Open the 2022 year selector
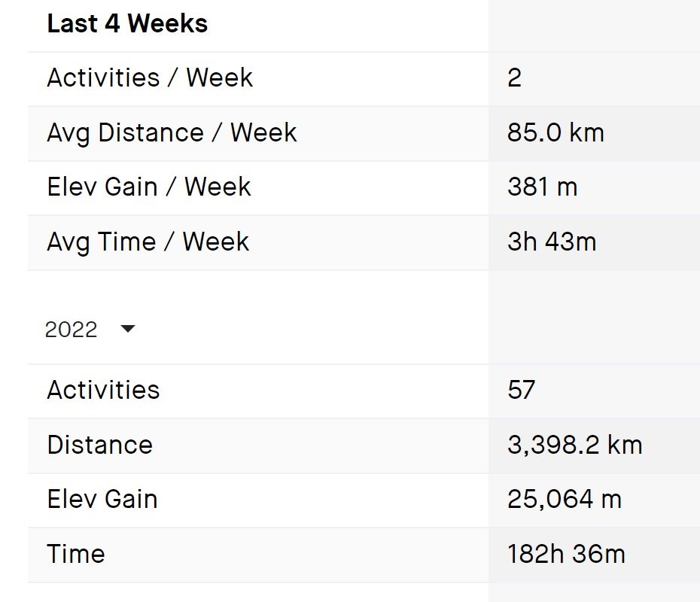Screen dimensions: 700x602 72,330
